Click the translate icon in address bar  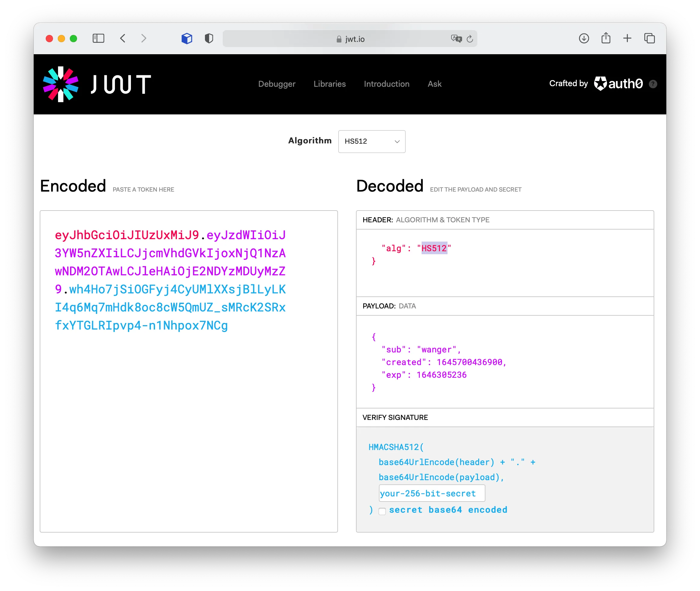456,39
